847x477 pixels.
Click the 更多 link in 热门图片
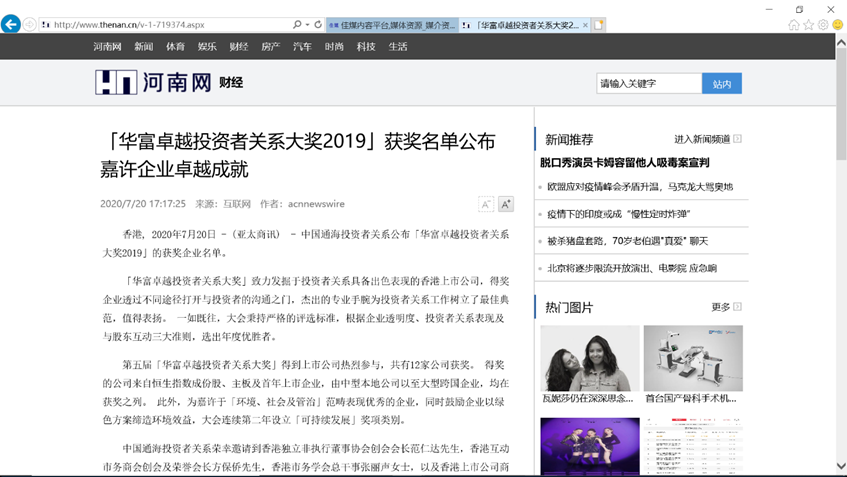(721, 307)
